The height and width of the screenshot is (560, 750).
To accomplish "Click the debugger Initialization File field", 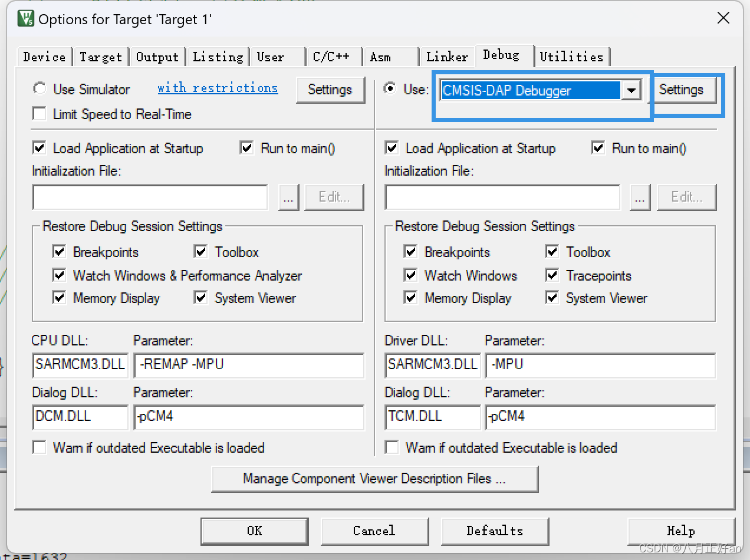I will pyautogui.click(x=502, y=197).
